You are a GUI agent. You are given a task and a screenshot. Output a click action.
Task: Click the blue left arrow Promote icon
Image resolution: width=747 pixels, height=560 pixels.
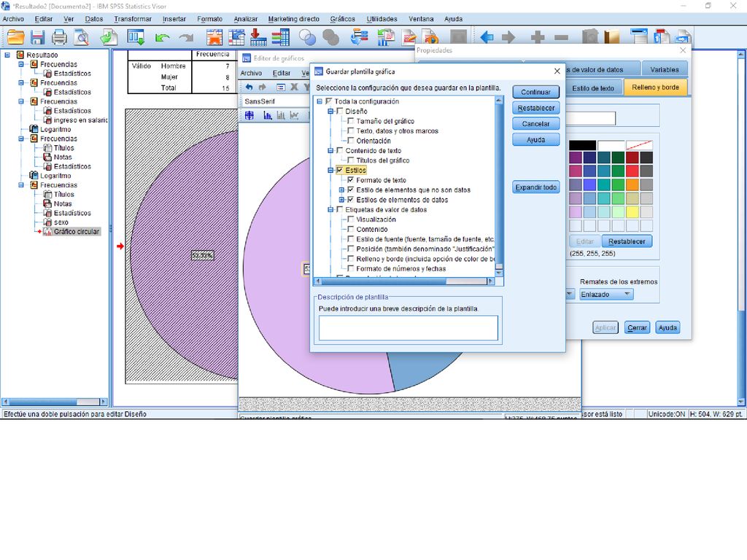pyautogui.click(x=487, y=37)
